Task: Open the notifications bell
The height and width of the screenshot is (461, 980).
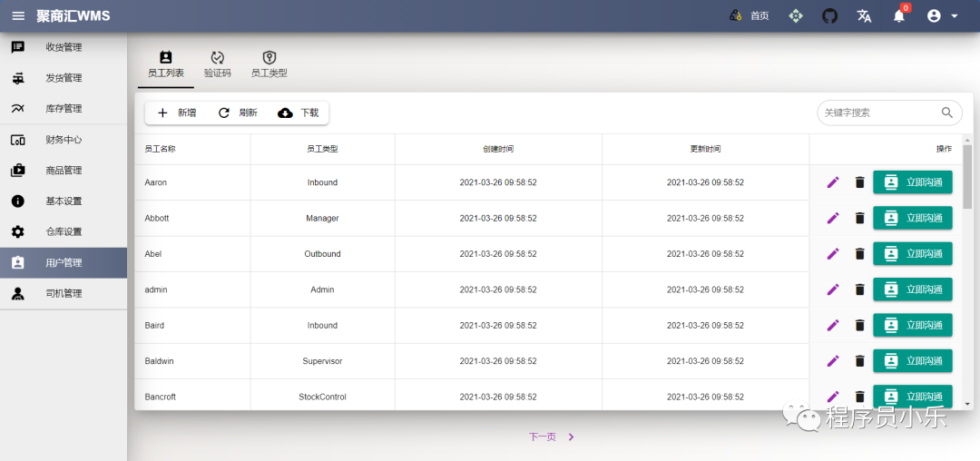Action: click(x=898, y=15)
